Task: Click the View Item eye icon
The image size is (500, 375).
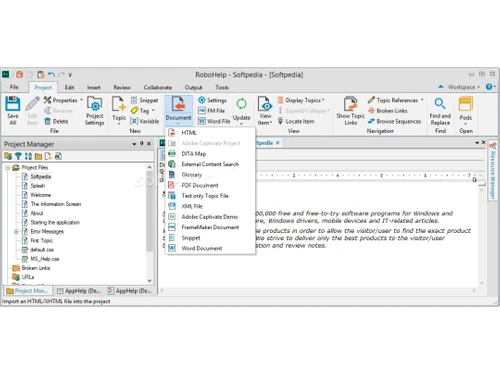Action: [x=265, y=104]
